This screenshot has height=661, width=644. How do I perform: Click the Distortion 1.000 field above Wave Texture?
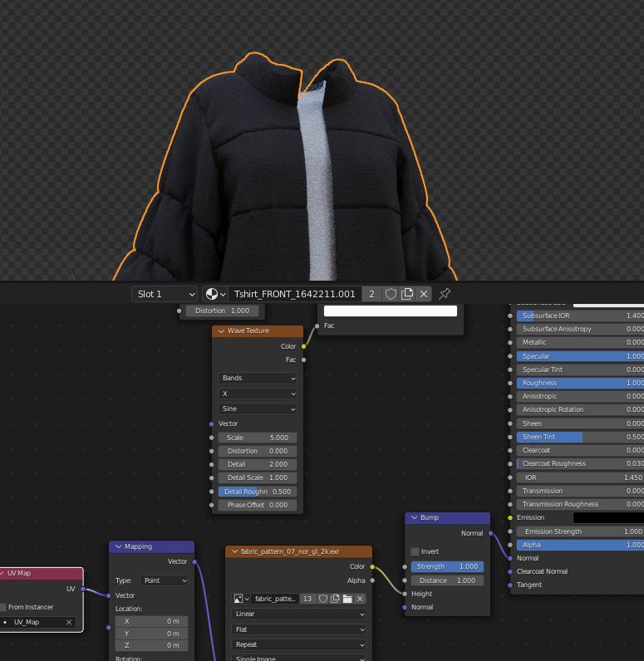click(222, 311)
